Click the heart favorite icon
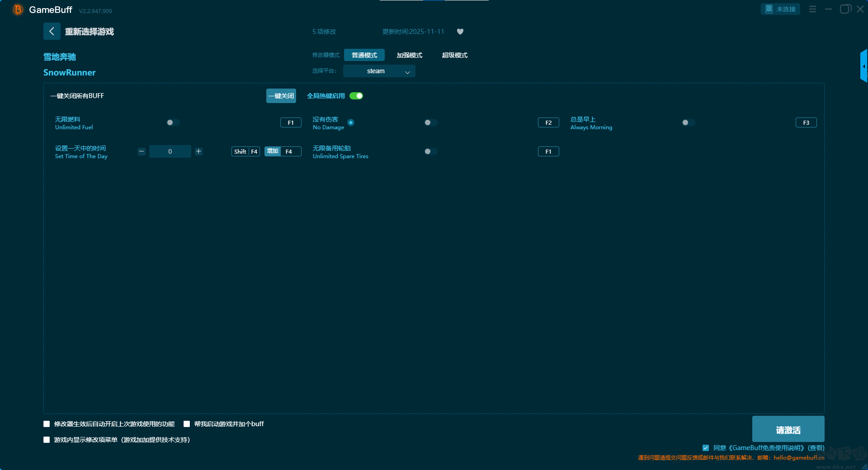Viewport: 868px width, 470px height. point(460,32)
